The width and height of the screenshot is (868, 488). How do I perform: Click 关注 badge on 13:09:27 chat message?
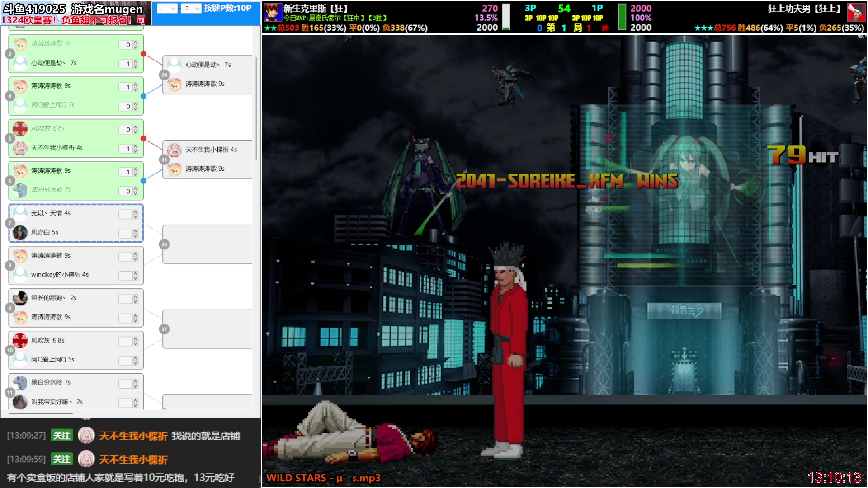coord(62,436)
